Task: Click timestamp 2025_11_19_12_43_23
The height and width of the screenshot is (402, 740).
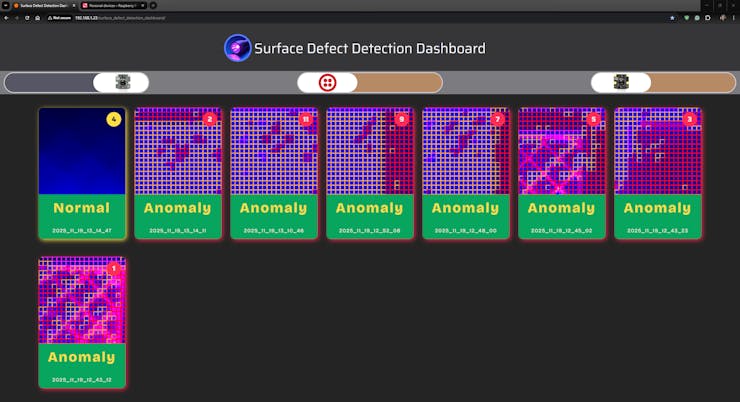Action: click(657, 231)
